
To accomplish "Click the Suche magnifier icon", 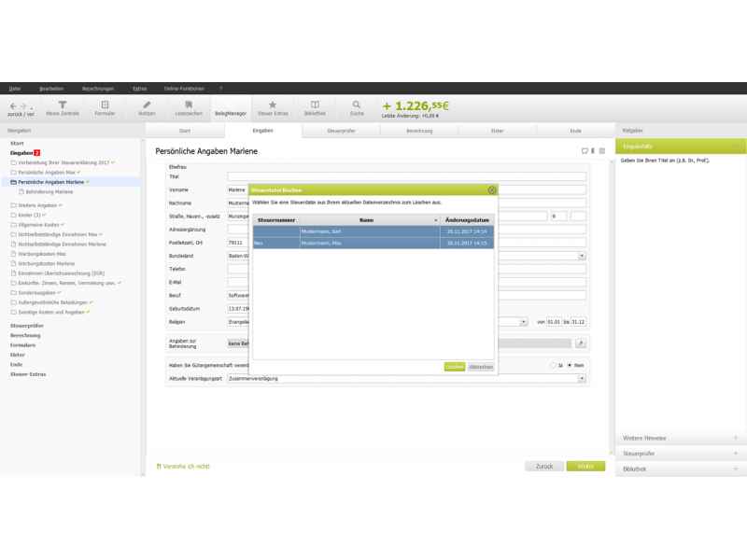I will [x=357, y=107].
